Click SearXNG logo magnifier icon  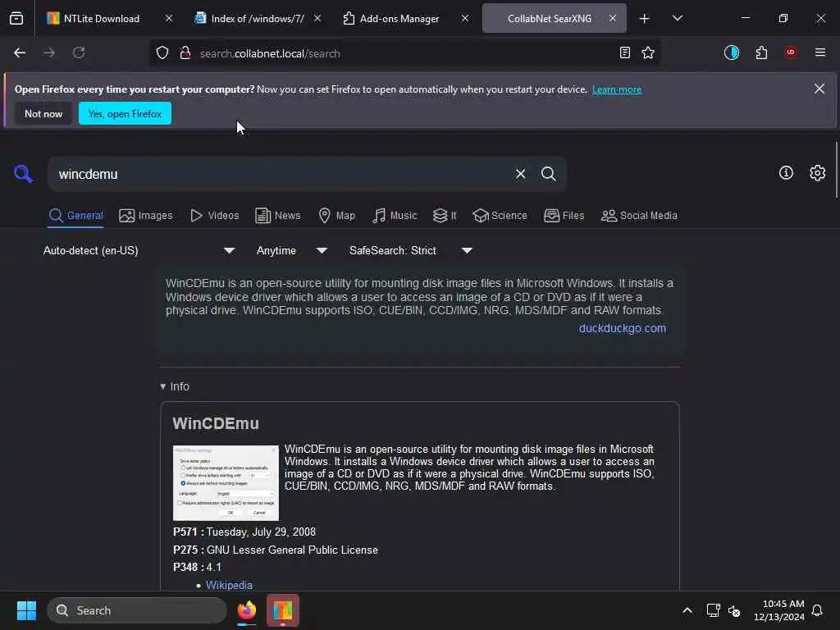click(x=23, y=174)
